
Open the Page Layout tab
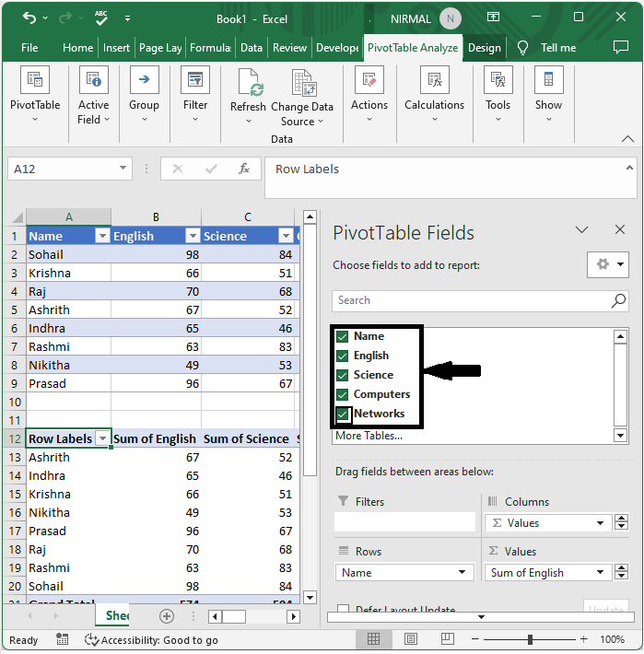pos(160,48)
